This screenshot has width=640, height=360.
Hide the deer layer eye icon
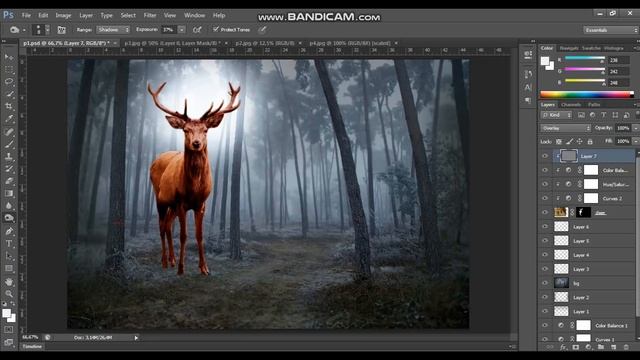(x=545, y=212)
